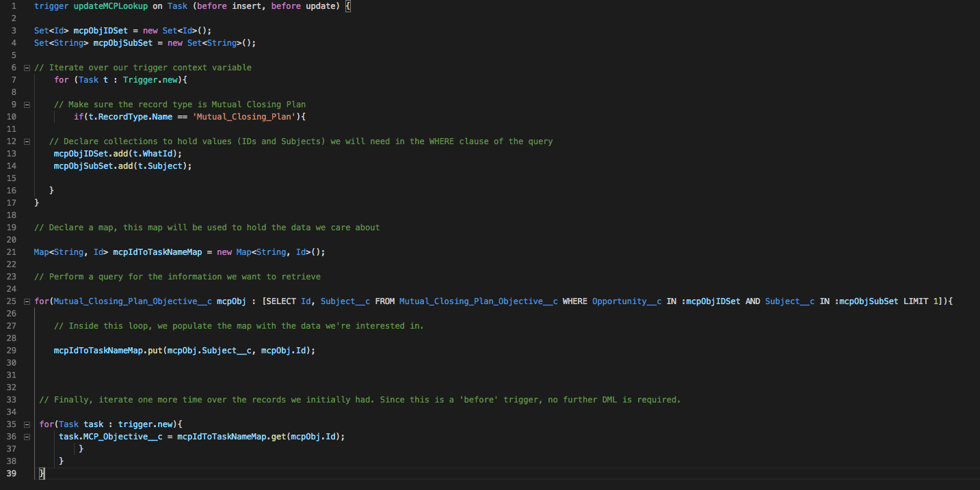Viewport: 980px width, 490px height.
Task: Collapse the code block at line 12
Action: coord(26,141)
